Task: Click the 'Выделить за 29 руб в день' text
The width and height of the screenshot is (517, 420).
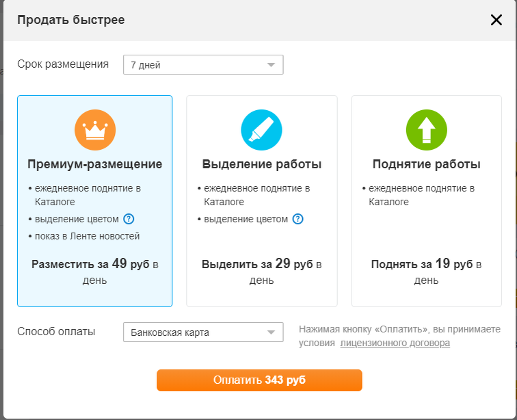Action: pyautogui.click(x=262, y=272)
